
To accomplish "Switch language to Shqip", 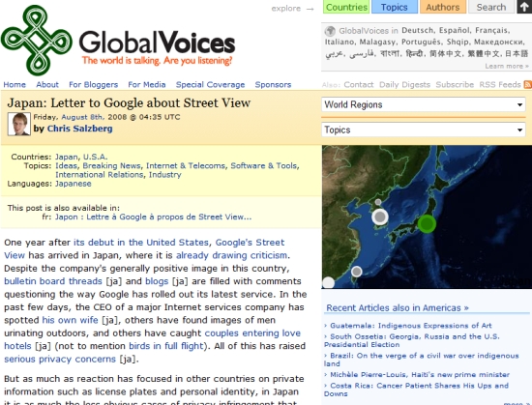I will [458, 42].
